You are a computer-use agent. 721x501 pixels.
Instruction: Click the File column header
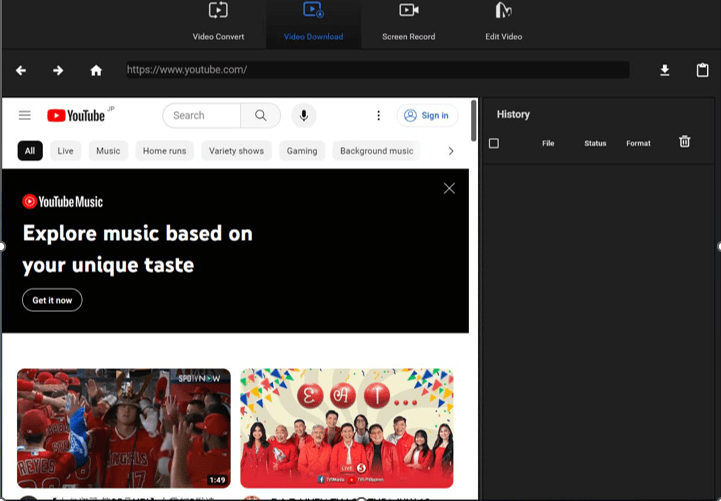click(548, 143)
